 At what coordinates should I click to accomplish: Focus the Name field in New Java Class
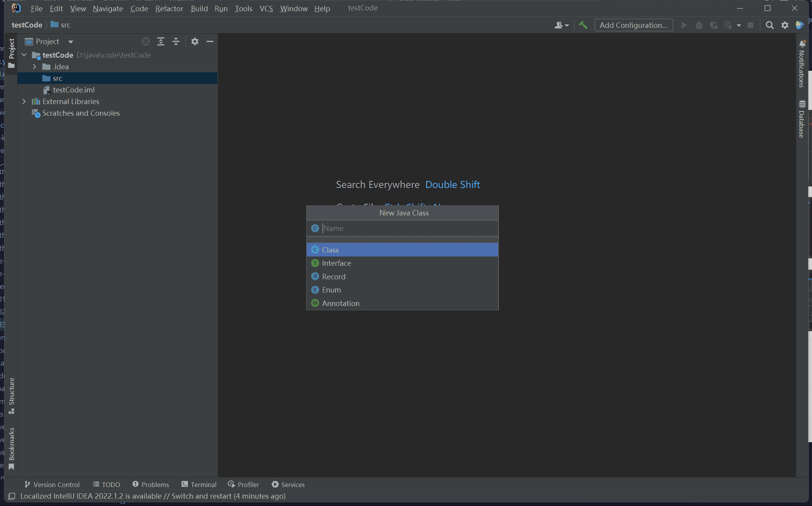point(402,228)
